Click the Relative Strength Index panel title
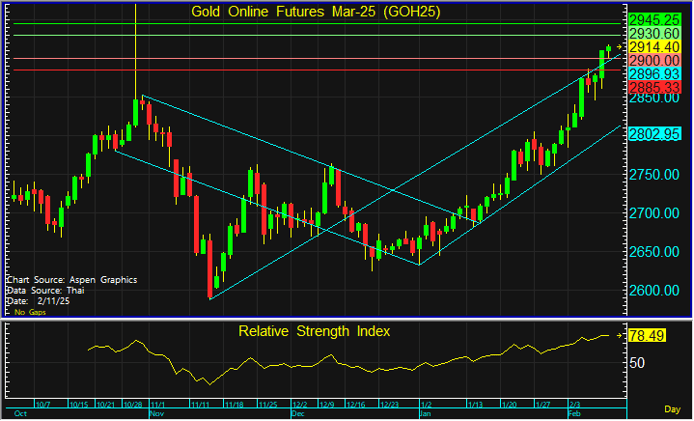The width and height of the screenshot is (694, 421). pos(313,330)
